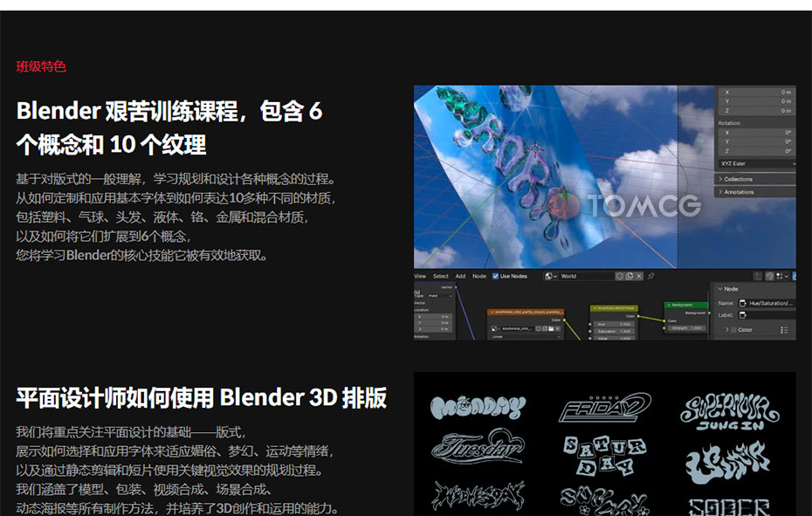This screenshot has height=516, width=812.
Task: Click the Saturation 1.200 slider
Action: 616,332
